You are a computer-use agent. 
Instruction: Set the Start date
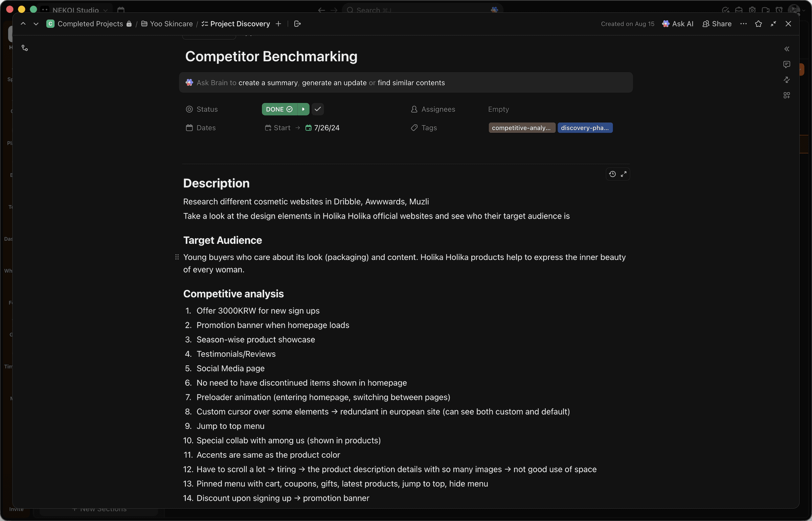click(278, 128)
